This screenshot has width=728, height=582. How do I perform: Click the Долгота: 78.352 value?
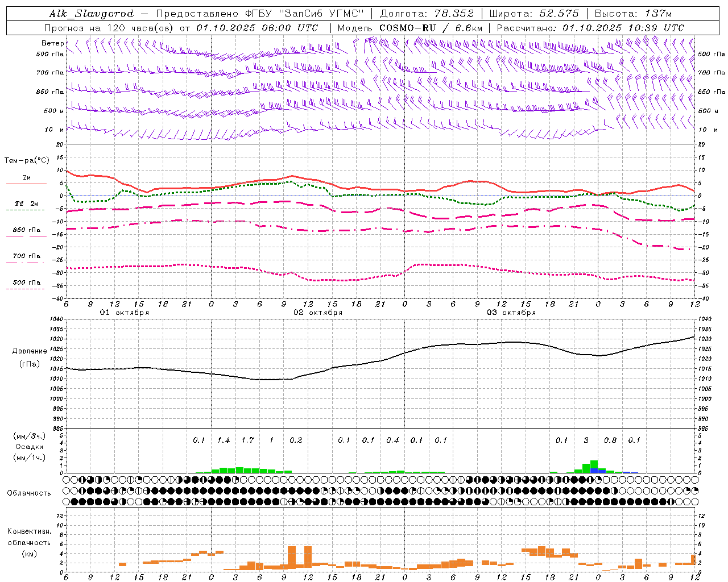(x=425, y=14)
